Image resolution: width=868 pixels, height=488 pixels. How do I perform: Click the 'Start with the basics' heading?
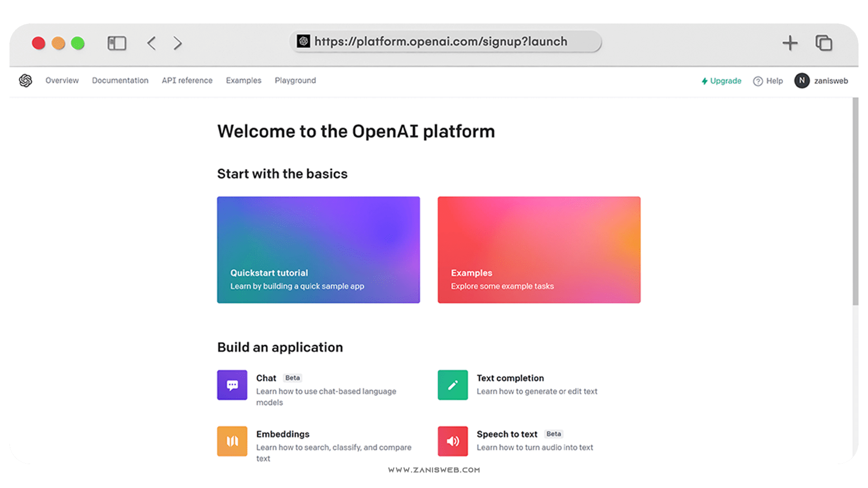[x=283, y=174]
